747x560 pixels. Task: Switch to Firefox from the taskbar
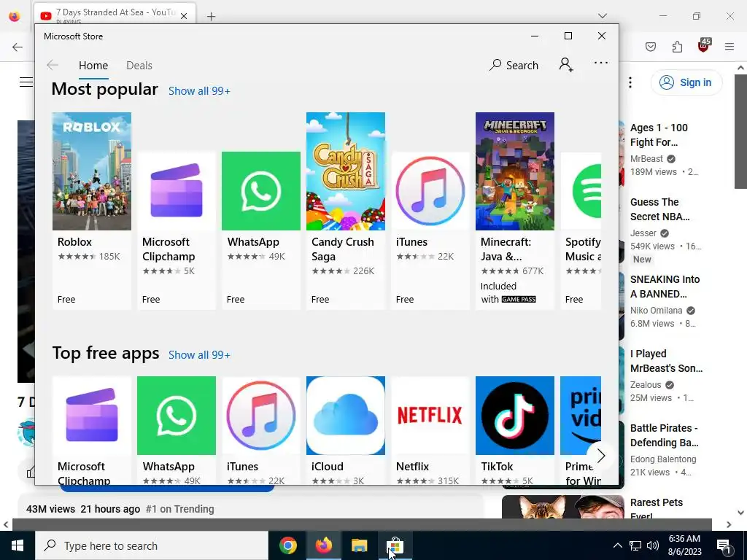point(323,545)
